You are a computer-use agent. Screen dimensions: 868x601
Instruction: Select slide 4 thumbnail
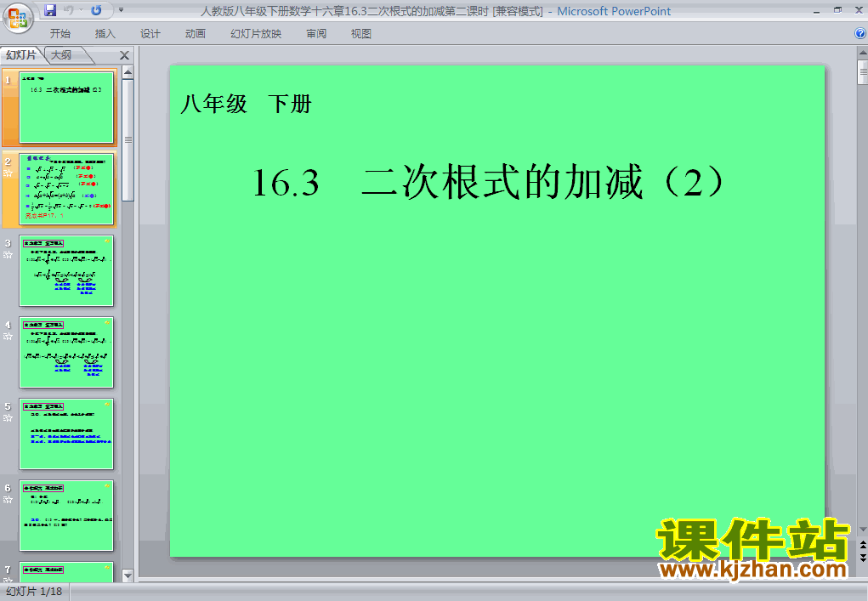tap(66, 353)
